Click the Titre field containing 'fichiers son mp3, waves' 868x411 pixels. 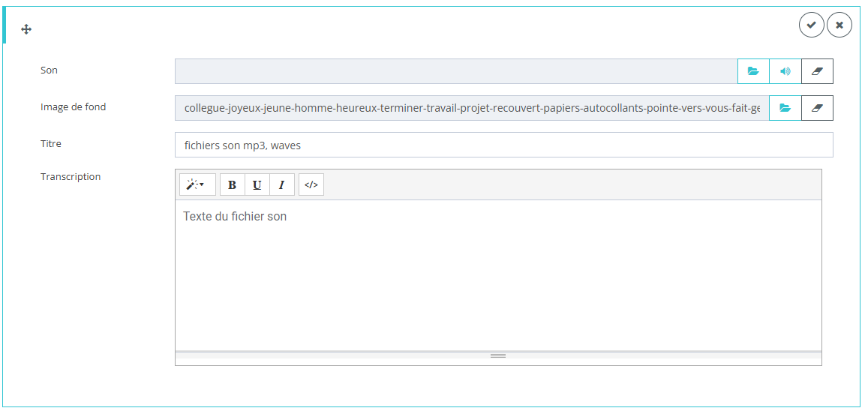pyautogui.click(x=503, y=145)
